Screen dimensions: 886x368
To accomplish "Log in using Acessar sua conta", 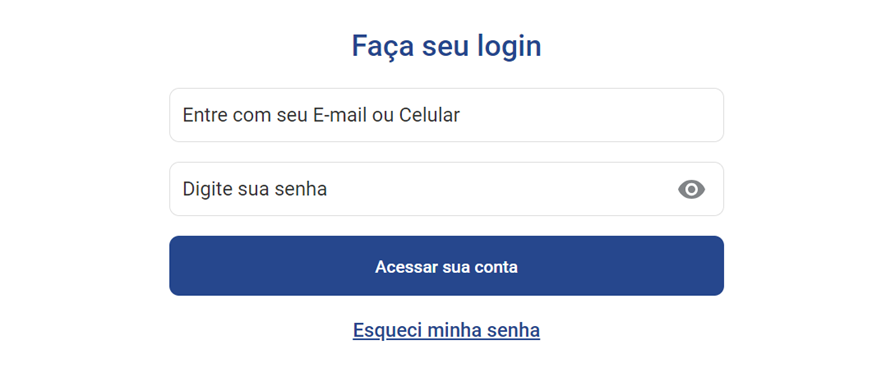I will (446, 266).
